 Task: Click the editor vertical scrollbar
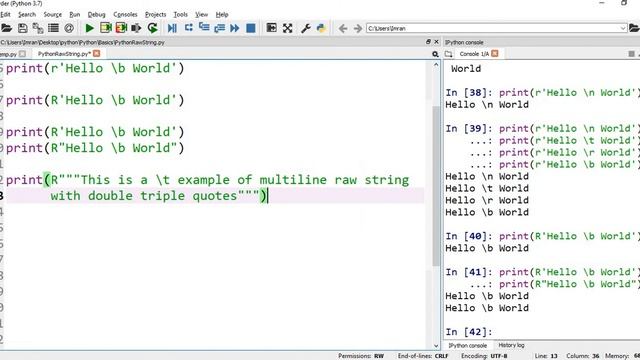pos(436,186)
